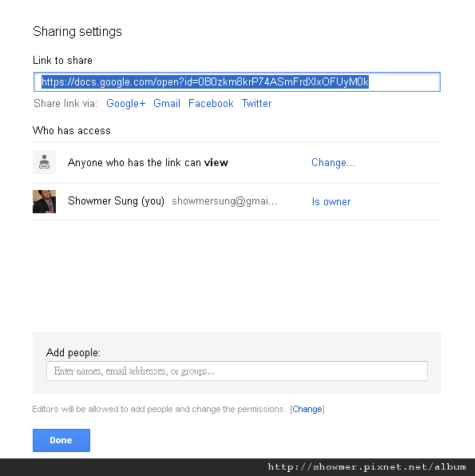
Task: Click the 'Link to share' label
Action: pyautogui.click(x=62, y=61)
